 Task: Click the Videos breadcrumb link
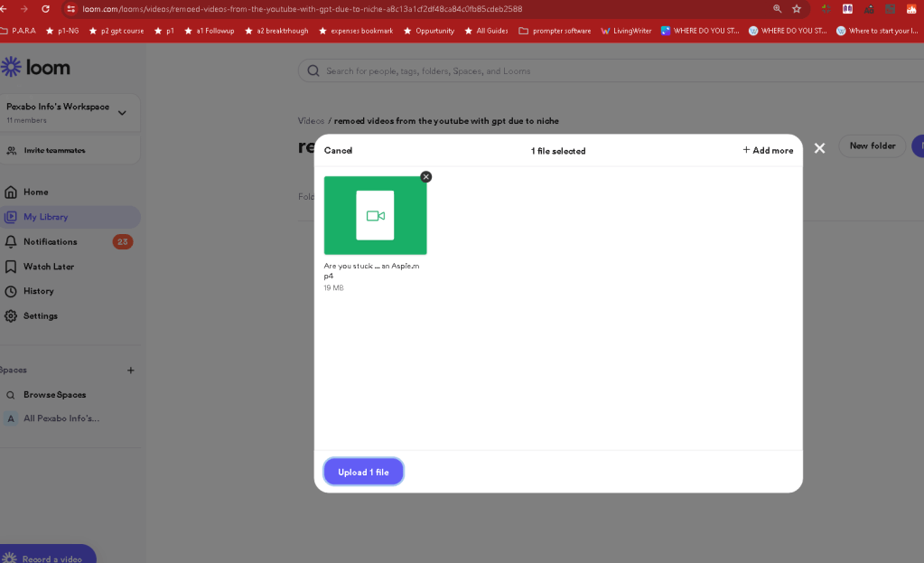tap(311, 121)
